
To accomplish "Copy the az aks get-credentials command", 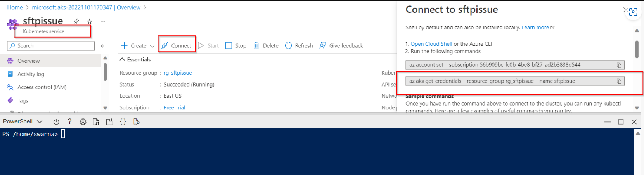I will click(619, 81).
